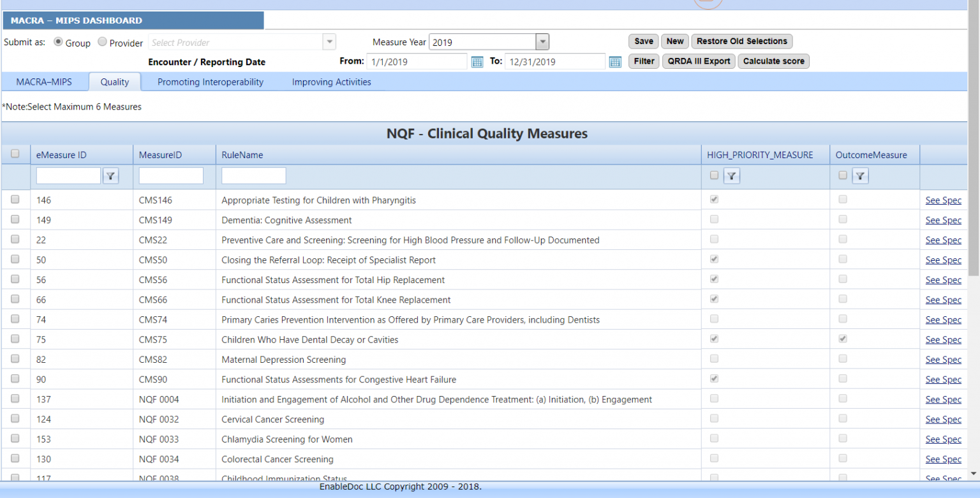Check the row checkbox for NQF 0032

coord(15,418)
